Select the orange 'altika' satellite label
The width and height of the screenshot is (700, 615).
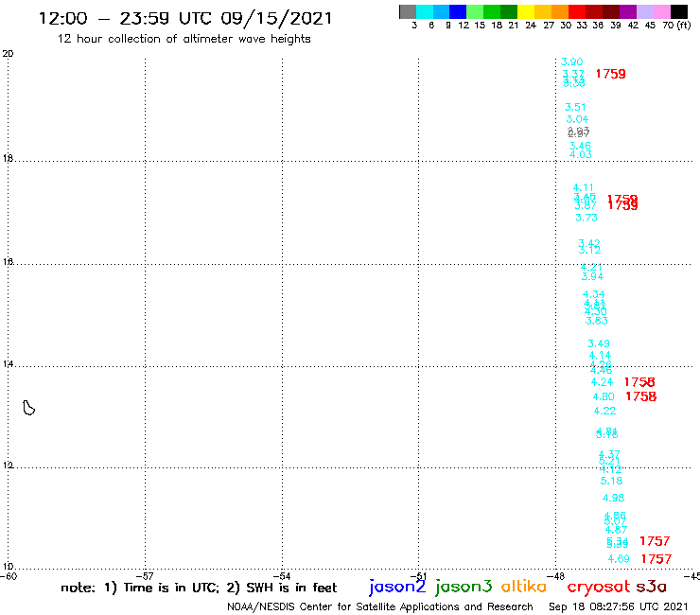[x=524, y=587]
